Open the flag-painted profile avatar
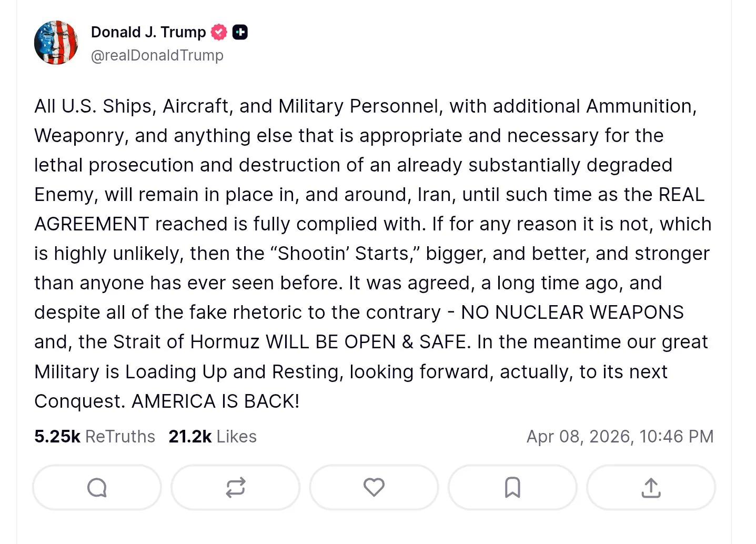This screenshot has height=544, width=756. pos(56,43)
